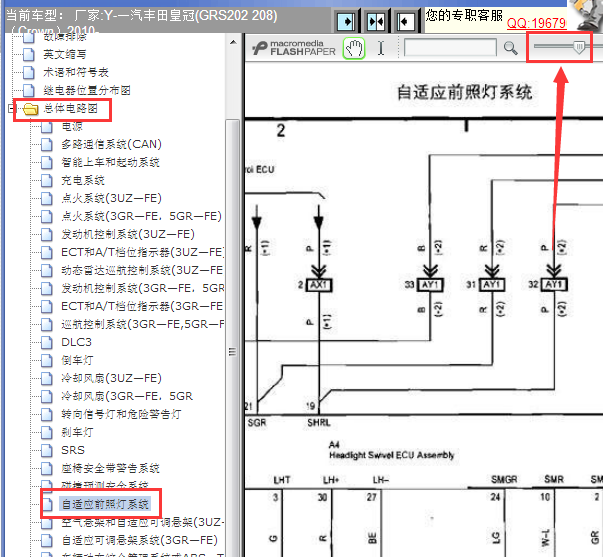
Task: Click the magnifier search icon
Action: tap(510, 47)
